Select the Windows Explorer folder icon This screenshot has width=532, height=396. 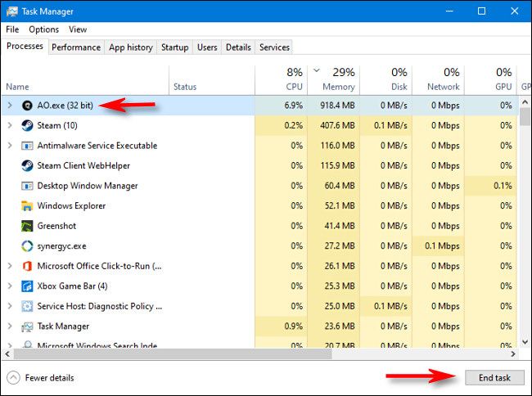(x=27, y=206)
